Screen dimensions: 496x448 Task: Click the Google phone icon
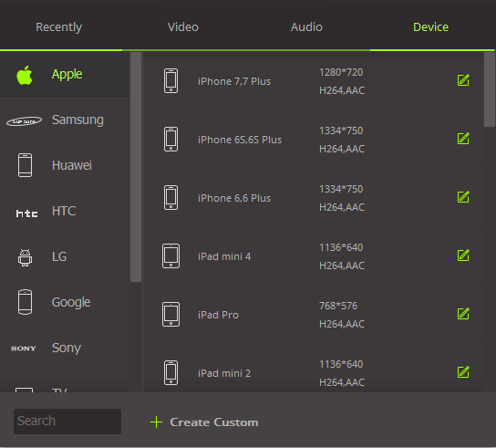pos(25,302)
